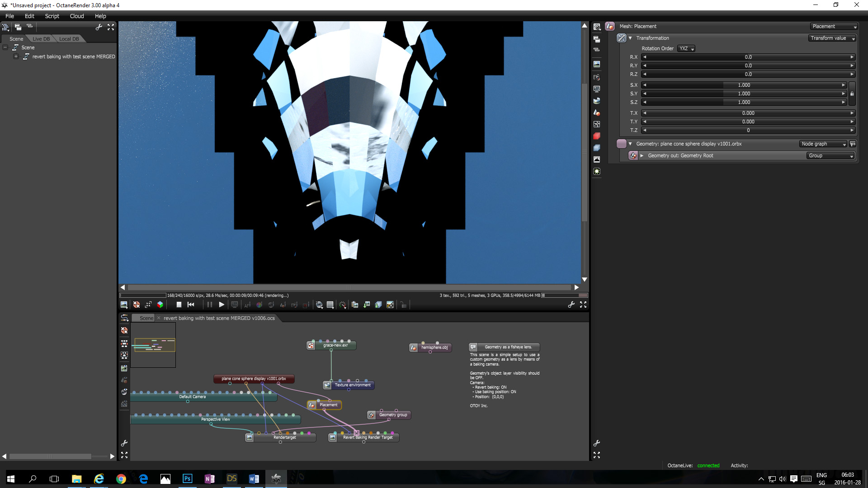The image size is (868, 488).
Task: Collapse the Transformation section triangle
Action: click(630, 38)
